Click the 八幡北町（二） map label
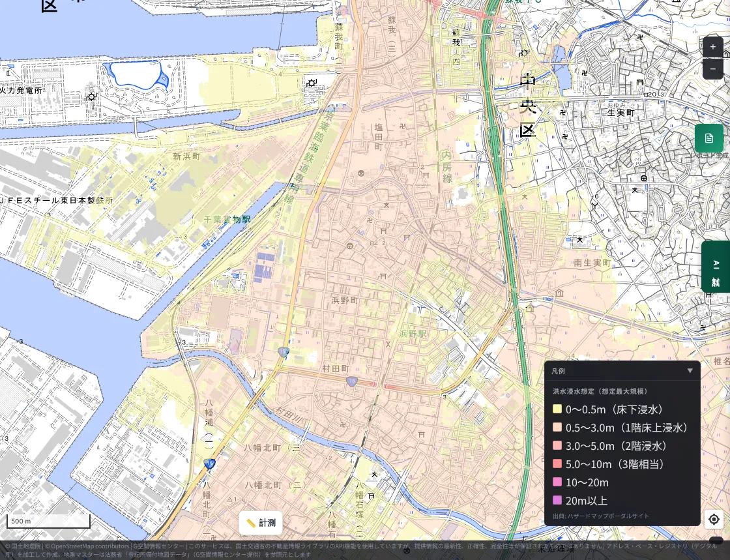 (275, 484)
